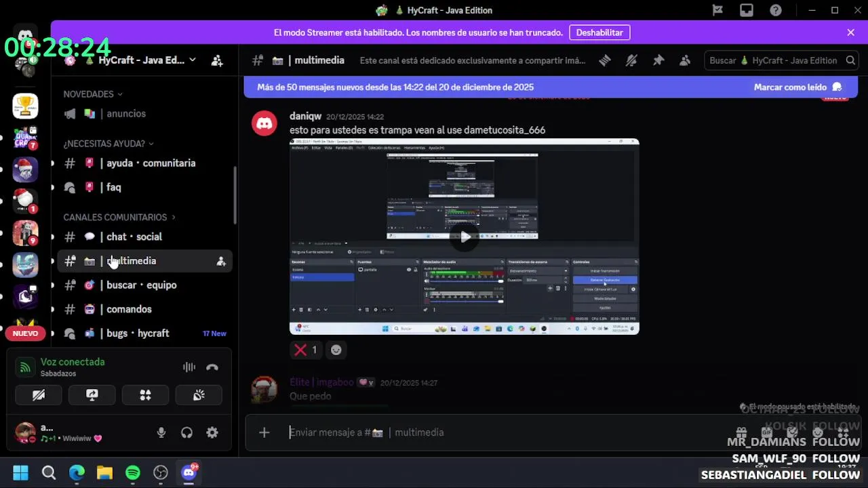Open the Santa hat server with badge 1
The width and height of the screenshot is (868, 488).
pyautogui.click(x=25, y=201)
